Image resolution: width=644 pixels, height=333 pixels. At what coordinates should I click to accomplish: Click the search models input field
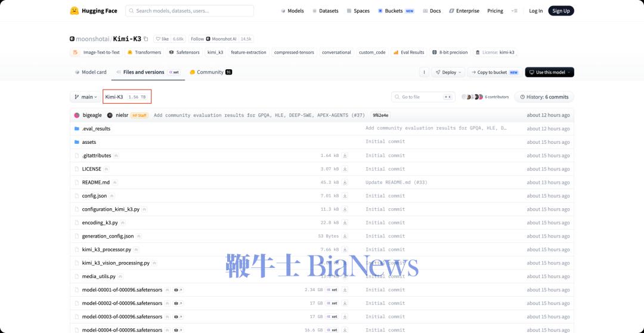point(190,11)
